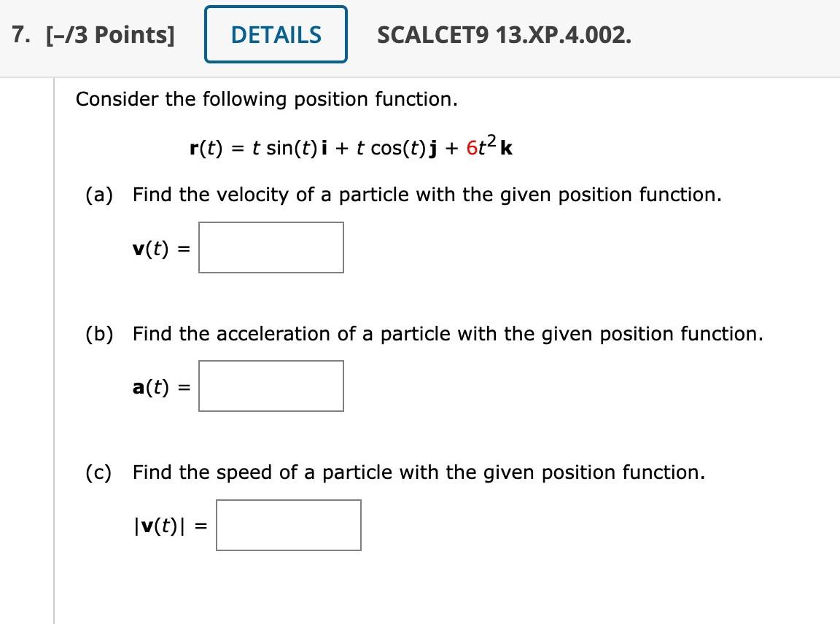This screenshot has width=840, height=624.
Task: Click inside the |v(t)| answer box
Action: pyautogui.click(x=288, y=525)
